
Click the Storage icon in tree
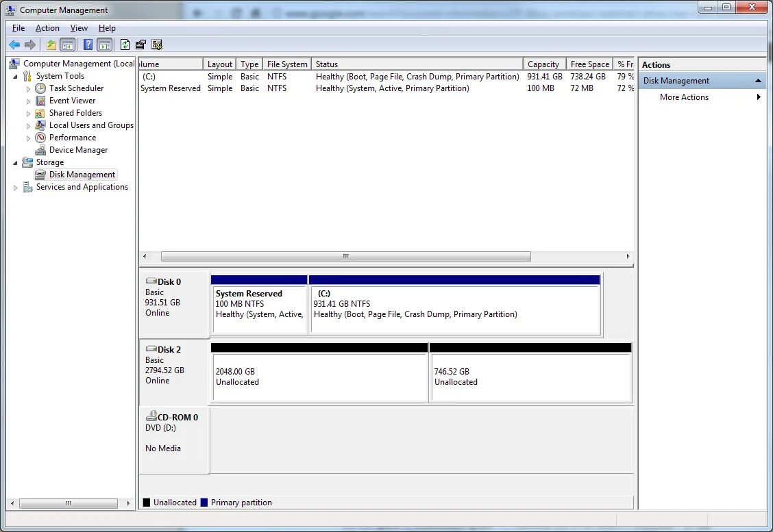point(27,162)
